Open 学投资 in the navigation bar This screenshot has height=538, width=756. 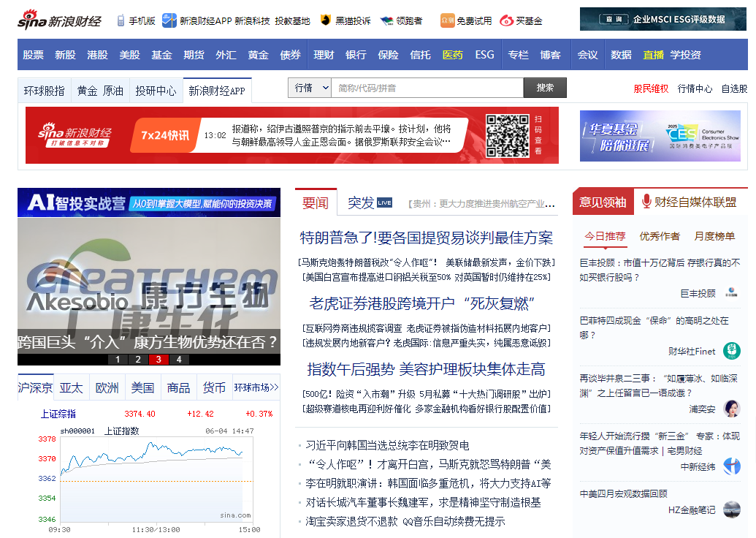point(686,55)
